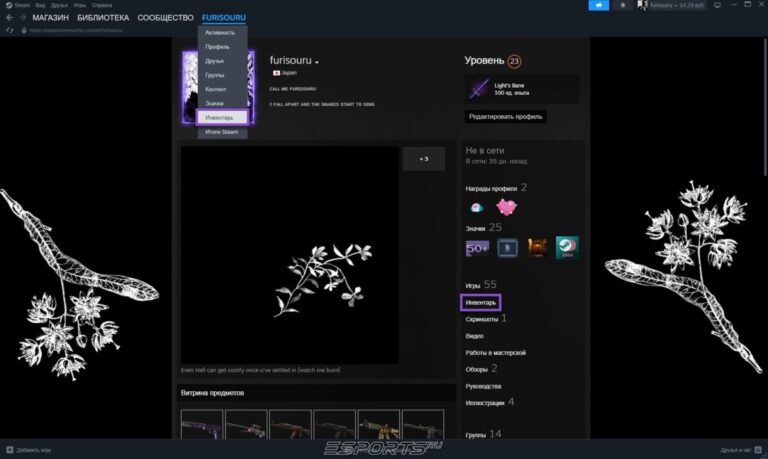Viewport: 768px width, 459px height.
Task: Open the account dropdown in title bar
Action: (x=670, y=5)
